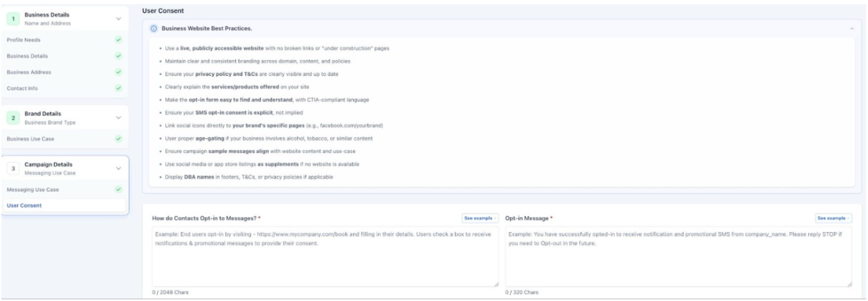Collapse the Best Practices panel

click(x=851, y=28)
